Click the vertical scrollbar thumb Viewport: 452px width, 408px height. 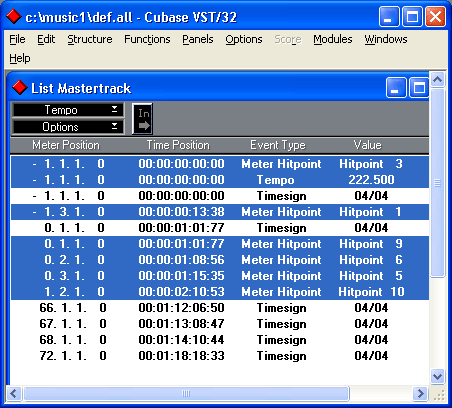(x=437, y=183)
